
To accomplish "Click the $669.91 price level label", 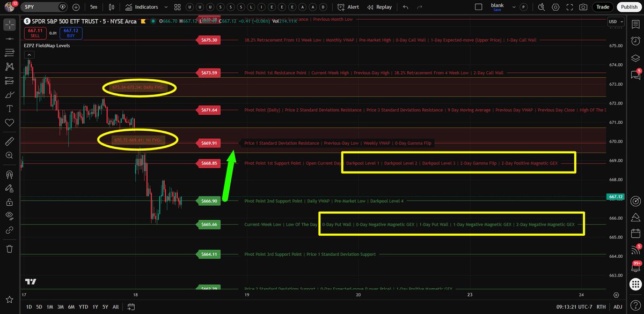I will (x=209, y=143).
